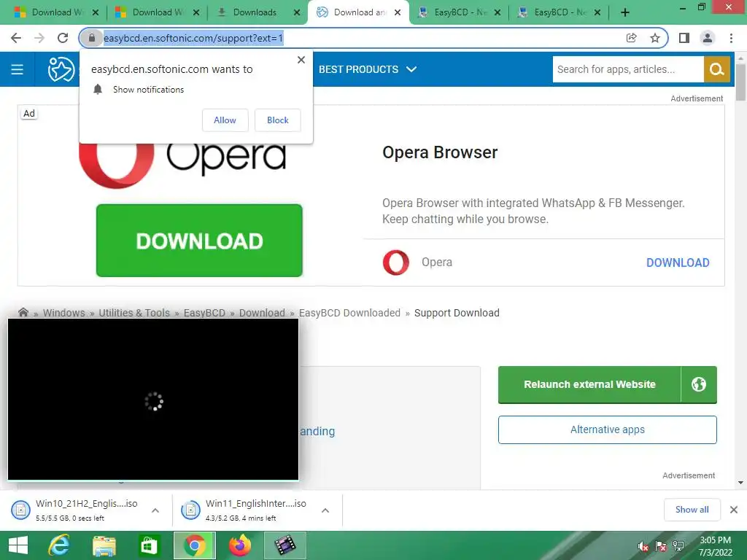Allow notifications from Softonic
This screenshot has width=747, height=560.
(225, 120)
